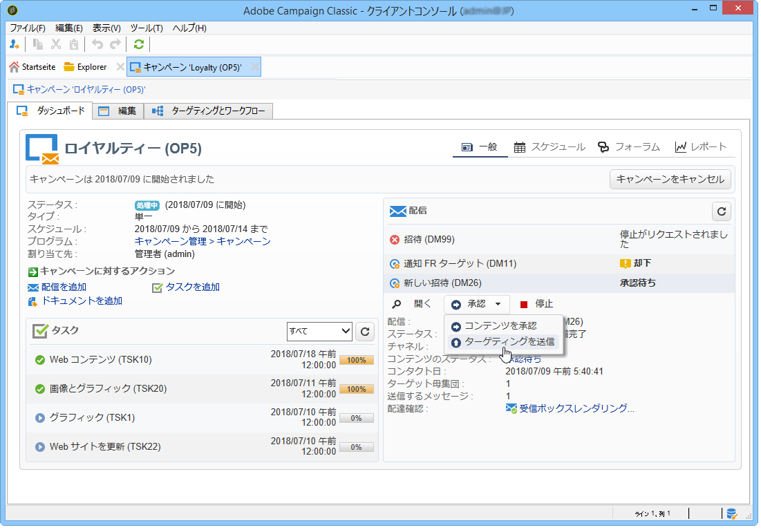
Task: Expand the 承認 dropdown arrow
Action: pyautogui.click(x=498, y=304)
